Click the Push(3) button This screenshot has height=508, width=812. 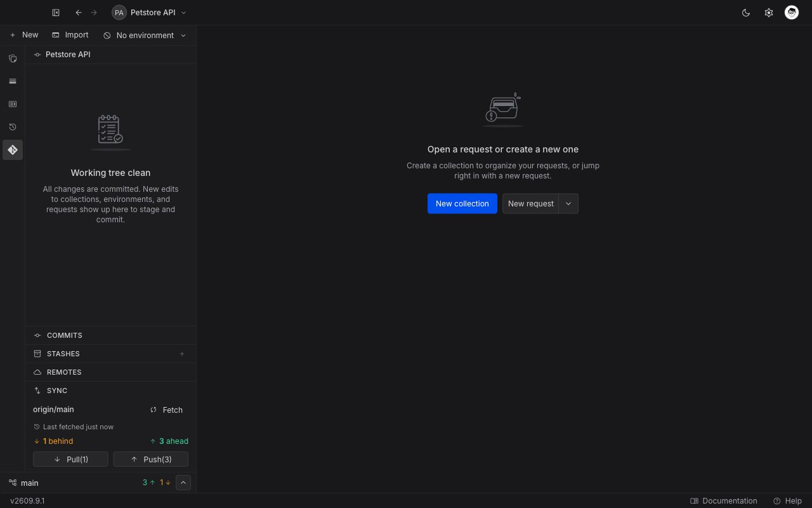point(151,459)
